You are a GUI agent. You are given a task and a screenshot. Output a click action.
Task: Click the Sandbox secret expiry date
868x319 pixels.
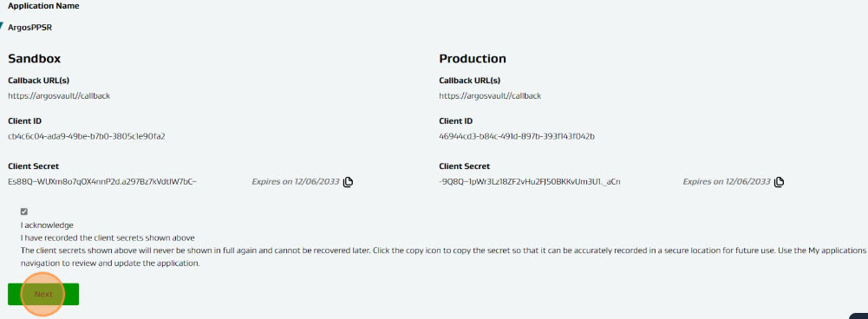pos(296,182)
